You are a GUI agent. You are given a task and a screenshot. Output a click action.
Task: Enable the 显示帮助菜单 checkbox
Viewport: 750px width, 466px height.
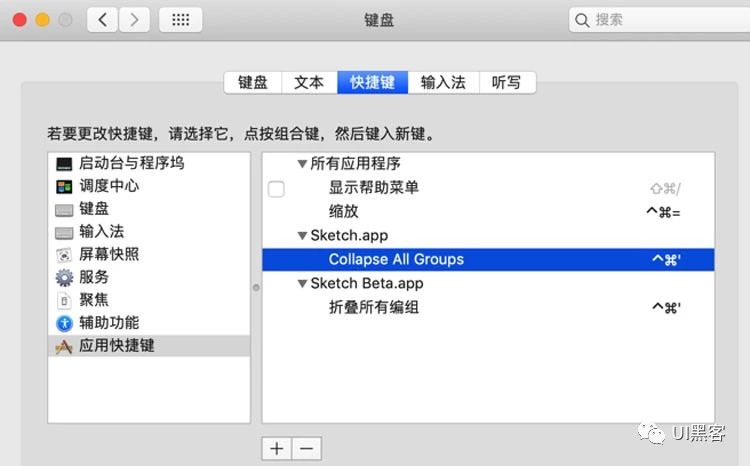(276, 188)
